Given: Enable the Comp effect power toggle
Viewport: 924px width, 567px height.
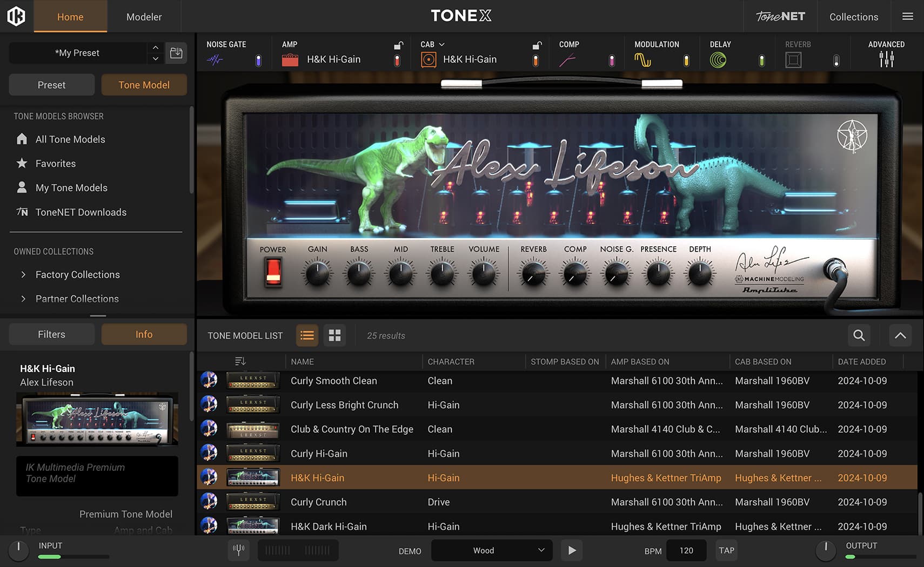Looking at the screenshot, I should click(612, 60).
